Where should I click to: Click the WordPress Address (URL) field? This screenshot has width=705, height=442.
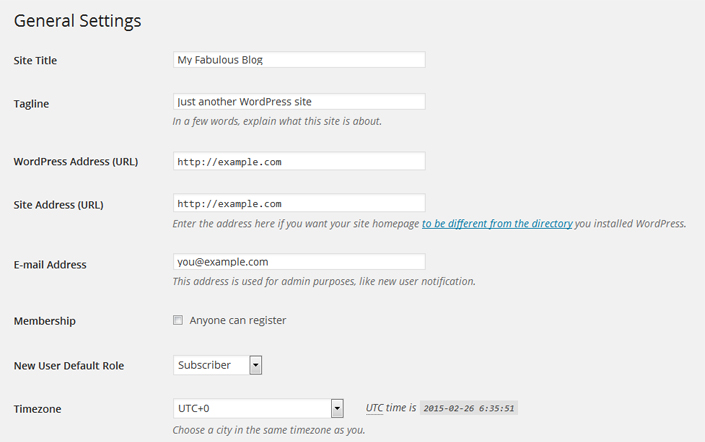pyautogui.click(x=299, y=161)
